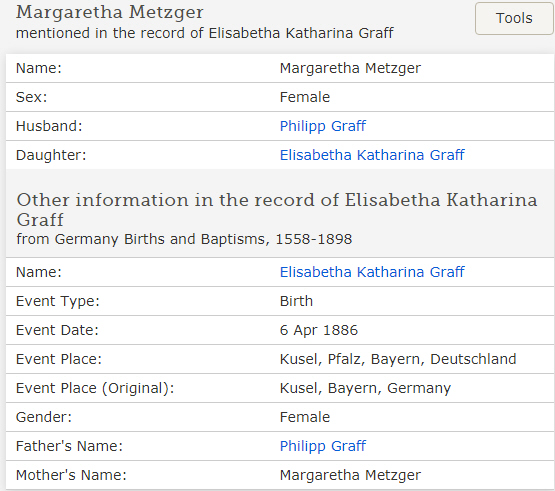Select the 6 Apr 1886 event date
This screenshot has width=555, height=491.
pos(319,330)
